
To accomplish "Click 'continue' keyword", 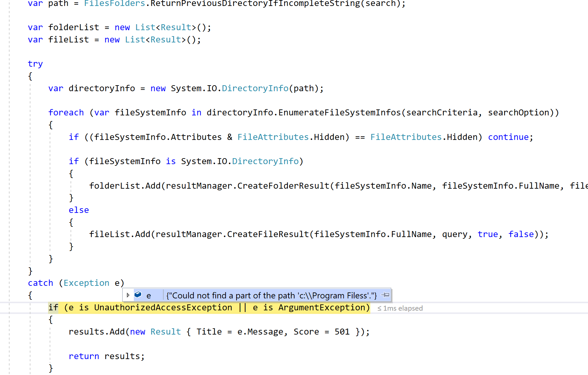I will (508, 137).
